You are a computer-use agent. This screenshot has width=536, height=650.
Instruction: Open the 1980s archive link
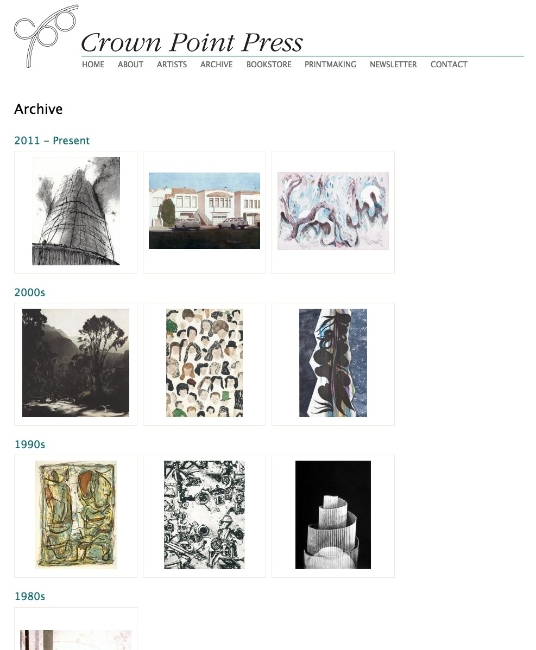pos(29,596)
